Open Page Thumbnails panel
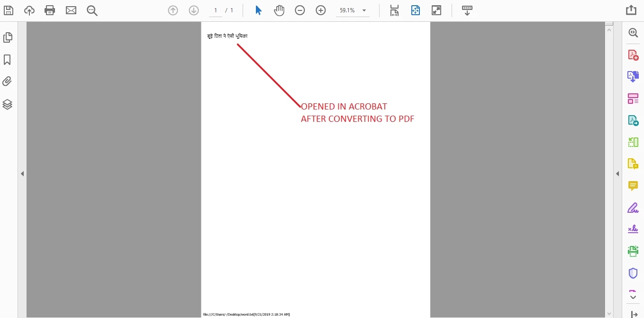This screenshot has height=318, width=644. [x=8, y=37]
